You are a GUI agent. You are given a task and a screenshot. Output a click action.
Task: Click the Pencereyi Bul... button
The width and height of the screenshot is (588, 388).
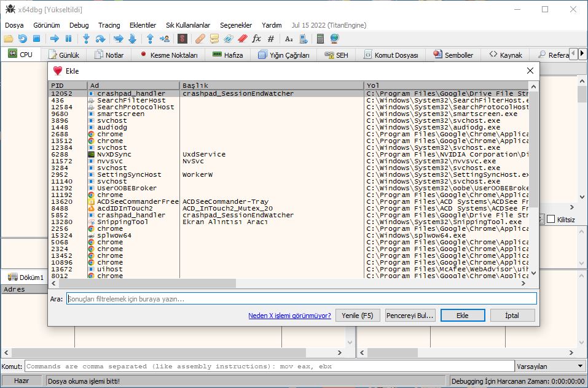click(410, 316)
